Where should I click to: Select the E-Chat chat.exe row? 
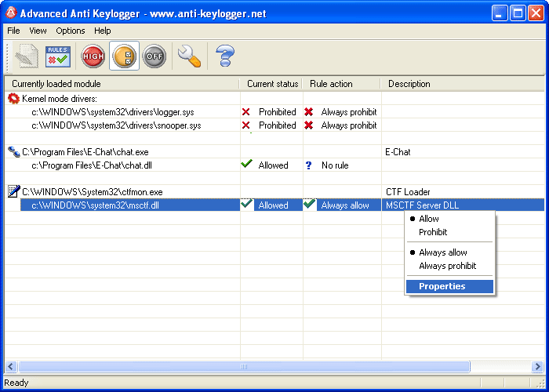pos(274,152)
